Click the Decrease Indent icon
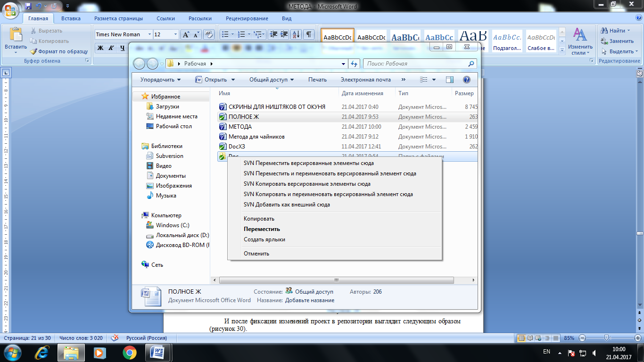 (273, 34)
